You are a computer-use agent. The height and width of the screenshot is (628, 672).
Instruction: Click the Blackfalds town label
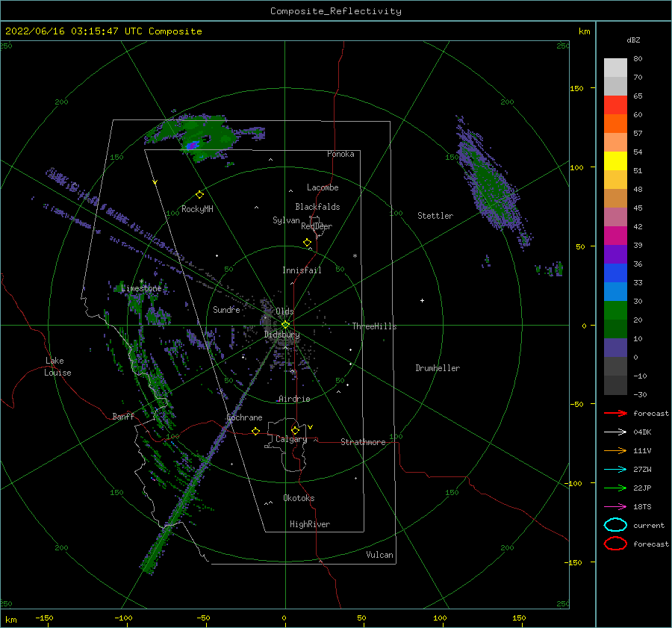tap(317, 207)
